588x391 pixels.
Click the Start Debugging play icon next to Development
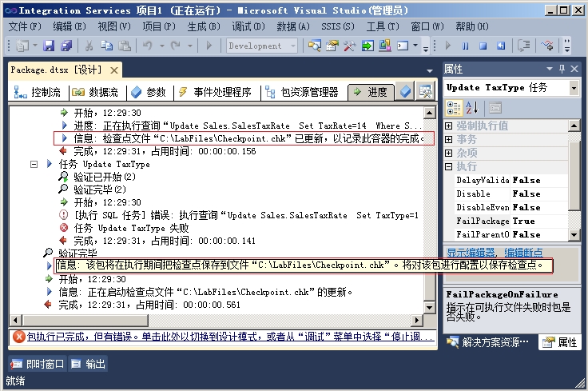point(209,46)
